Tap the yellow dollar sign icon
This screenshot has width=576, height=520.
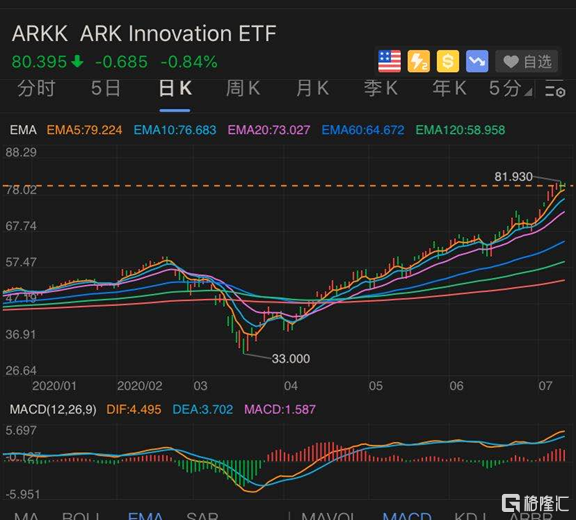(x=448, y=61)
